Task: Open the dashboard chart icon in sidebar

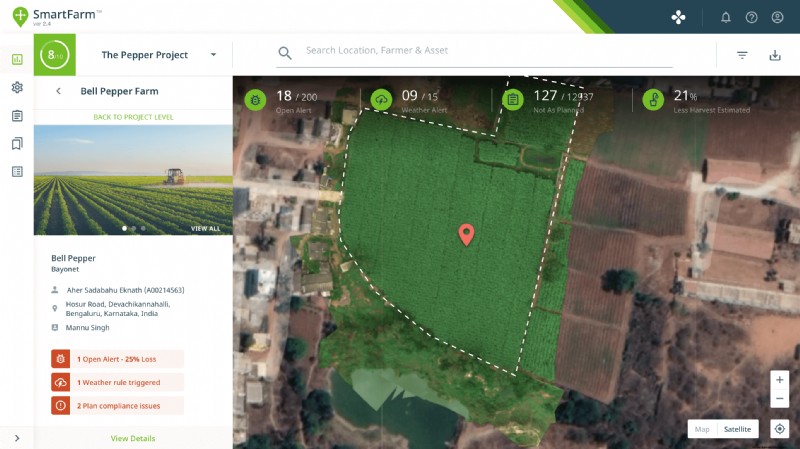Action: (x=17, y=59)
